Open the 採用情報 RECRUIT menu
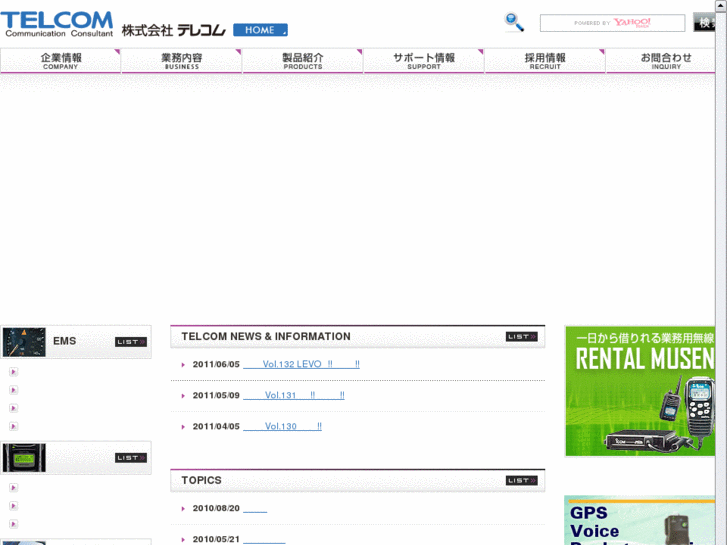The height and width of the screenshot is (545, 727). click(545, 61)
